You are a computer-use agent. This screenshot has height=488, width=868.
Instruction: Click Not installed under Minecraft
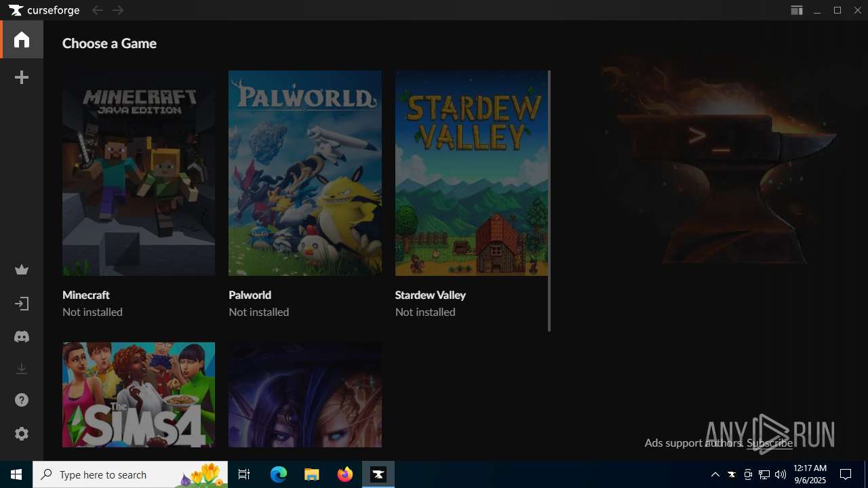[x=92, y=312]
